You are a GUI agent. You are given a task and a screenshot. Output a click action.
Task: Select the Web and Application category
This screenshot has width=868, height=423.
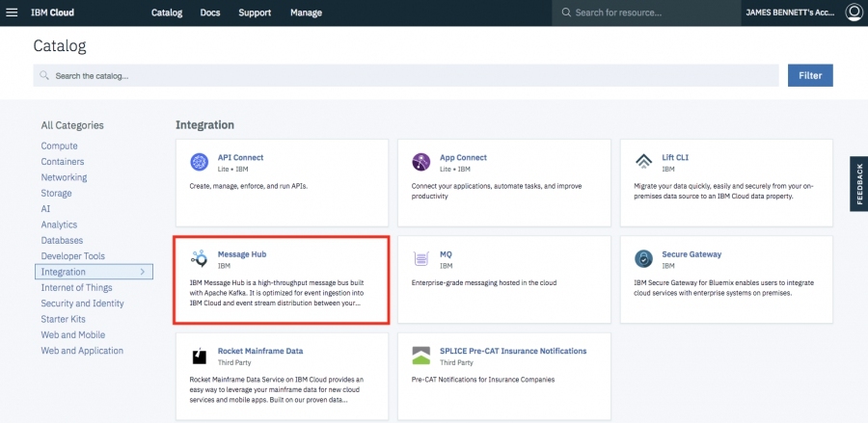[82, 351]
